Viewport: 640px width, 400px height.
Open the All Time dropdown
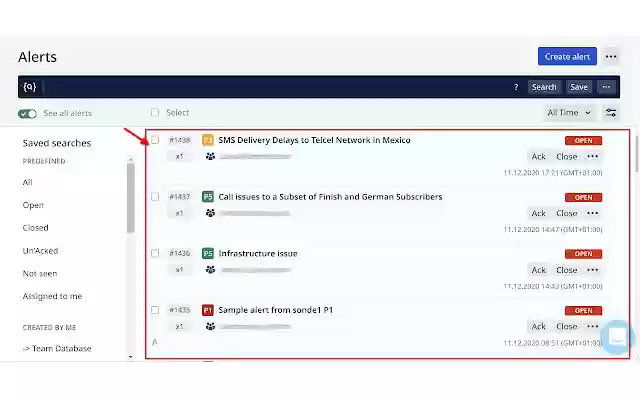(569, 113)
